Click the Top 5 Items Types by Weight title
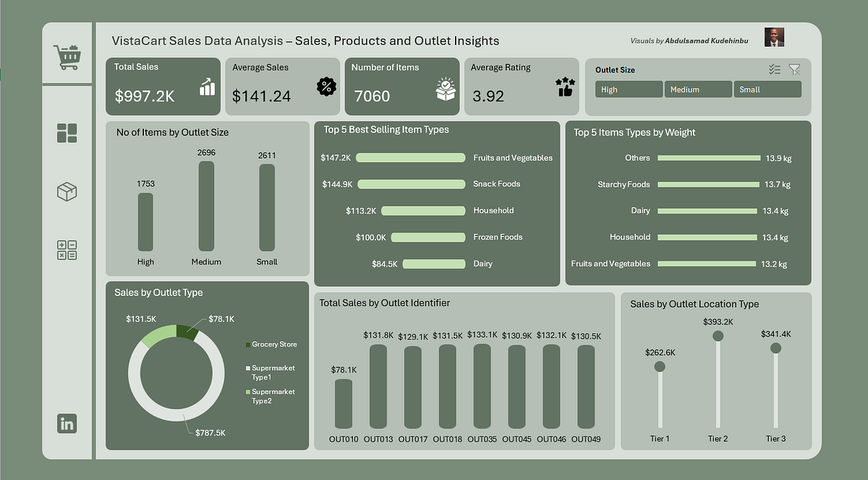 (634, 132)
